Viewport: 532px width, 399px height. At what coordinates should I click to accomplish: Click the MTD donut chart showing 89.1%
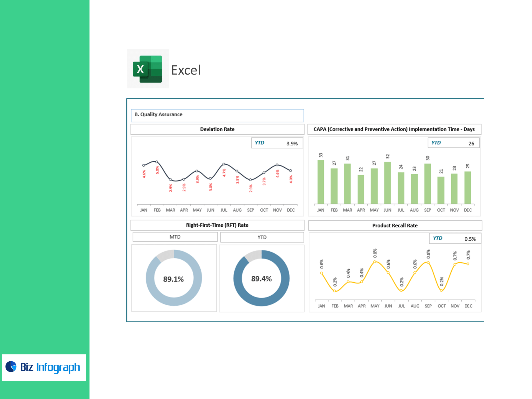(174, 278)
